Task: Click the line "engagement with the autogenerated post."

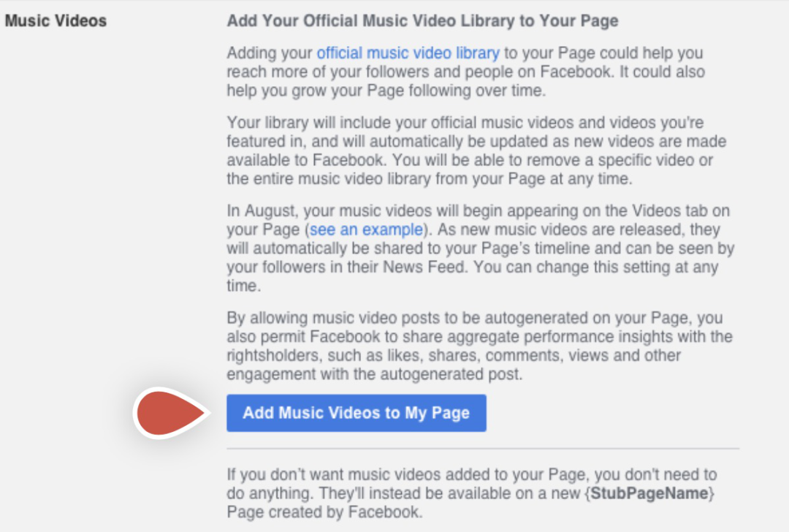Action: tap(374, 374)
